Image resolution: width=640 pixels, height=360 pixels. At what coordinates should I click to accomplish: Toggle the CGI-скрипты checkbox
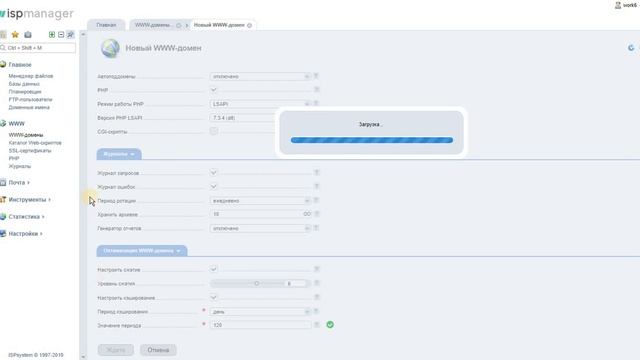[213, 131]
